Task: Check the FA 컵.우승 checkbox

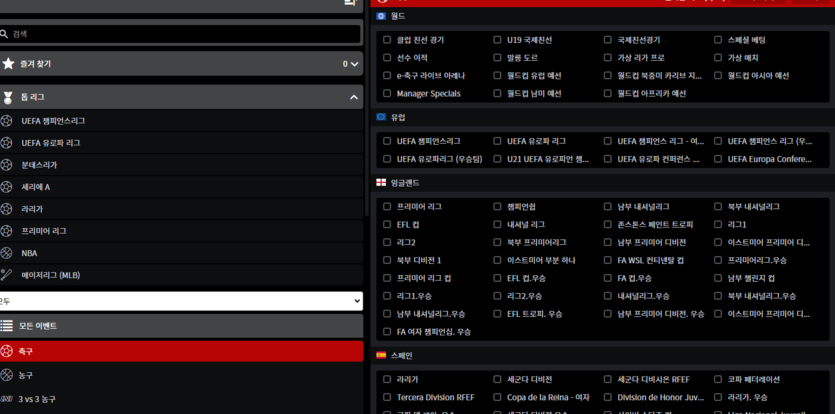Action: (x=608, y=278)
